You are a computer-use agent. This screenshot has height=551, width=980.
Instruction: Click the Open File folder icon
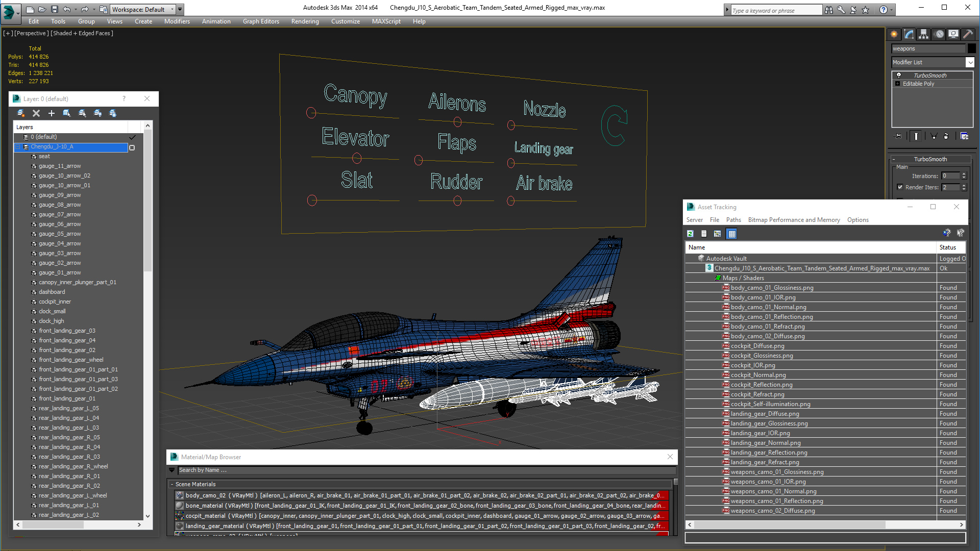click(x=42, y=9)
